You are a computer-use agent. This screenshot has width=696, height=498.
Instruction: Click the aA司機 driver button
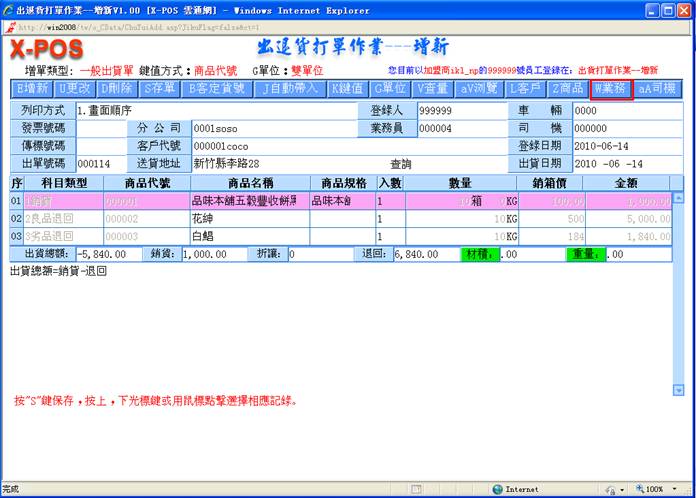[x=657, y=88]
